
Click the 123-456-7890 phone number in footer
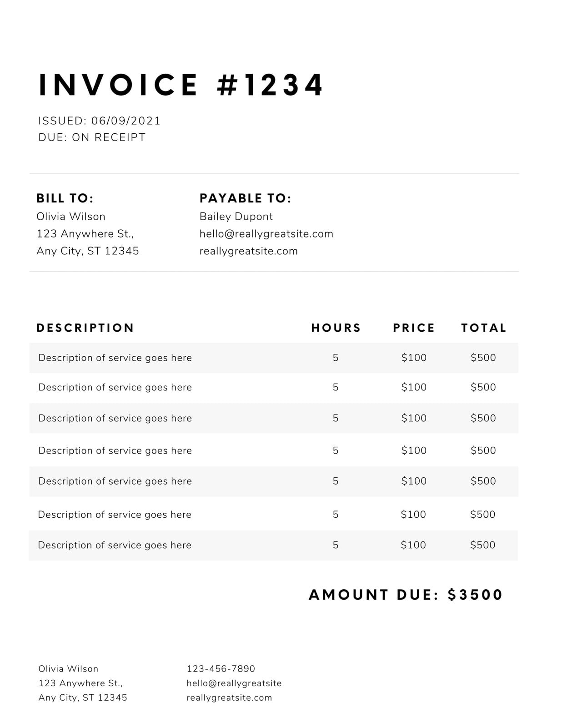(221, 668)
